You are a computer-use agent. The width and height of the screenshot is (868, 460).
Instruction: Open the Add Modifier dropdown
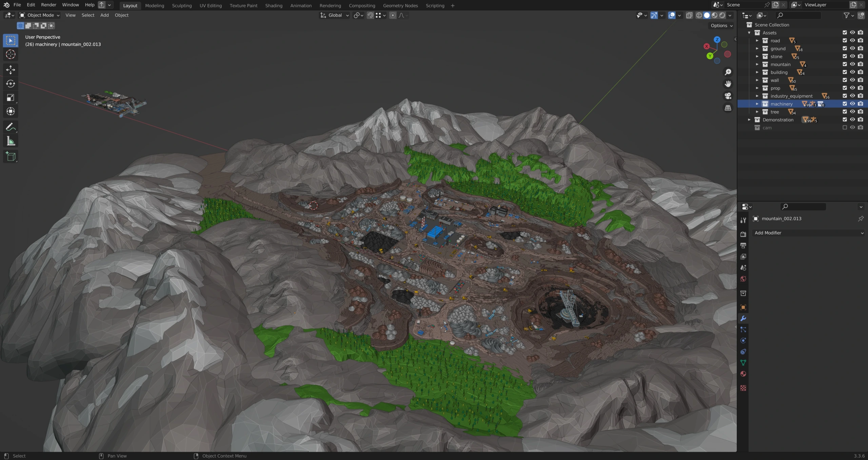pos(808,233)
